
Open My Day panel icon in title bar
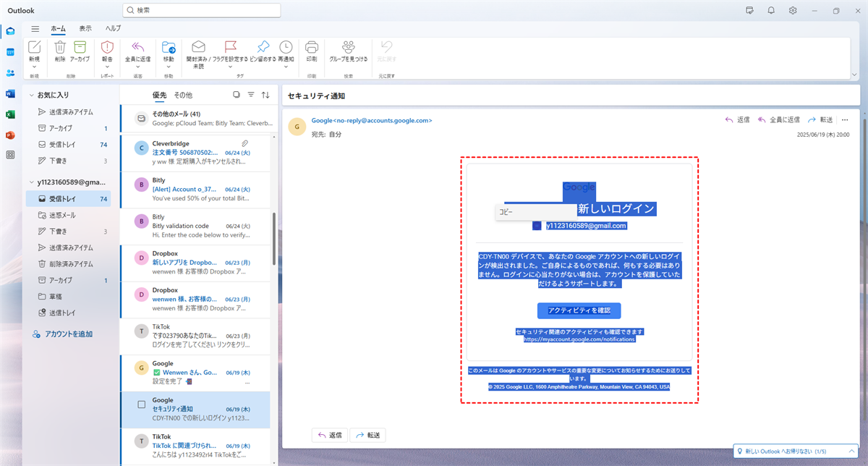[749, 10]
